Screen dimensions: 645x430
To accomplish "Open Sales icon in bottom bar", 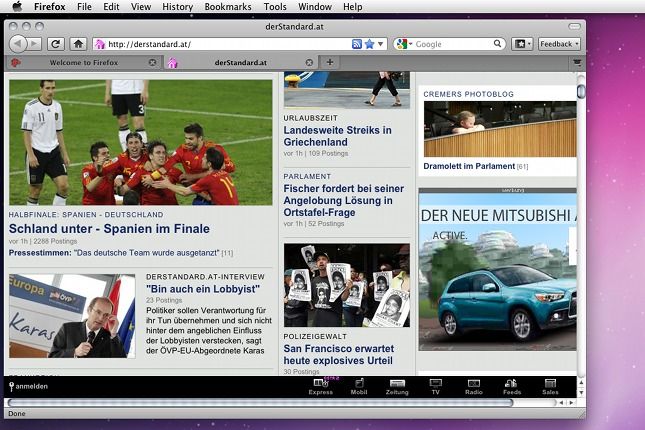I will click(x=550, y=387).
